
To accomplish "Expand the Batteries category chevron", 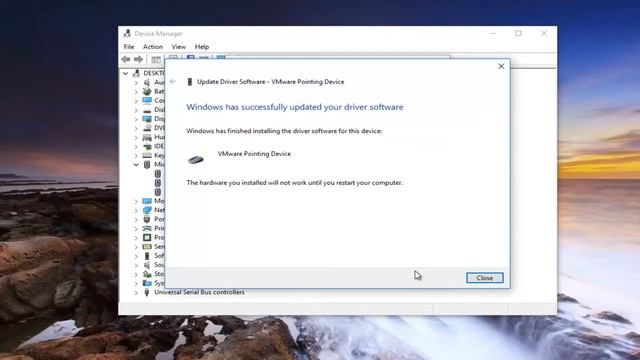I will (x=136, y=91).
